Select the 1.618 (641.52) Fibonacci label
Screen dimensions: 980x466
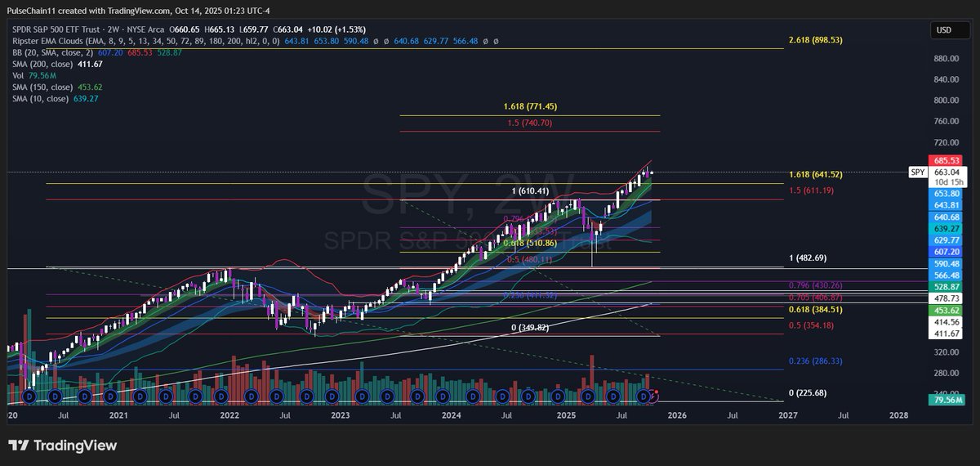click(x=815, y=175)
